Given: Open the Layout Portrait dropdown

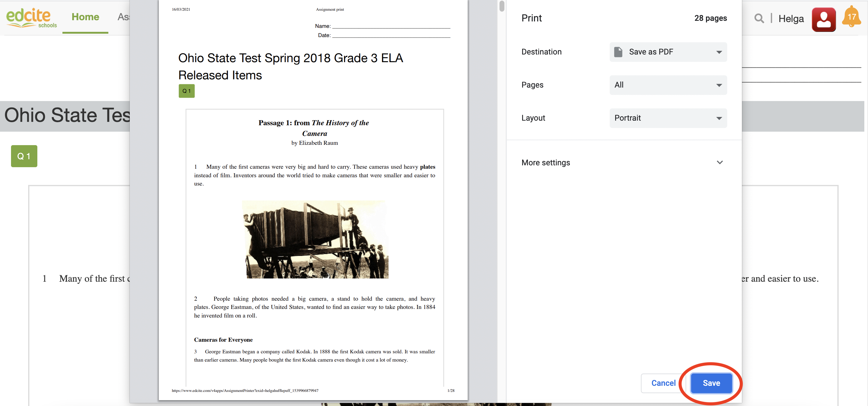Looking at the screenshot, I should click(668, 118).
